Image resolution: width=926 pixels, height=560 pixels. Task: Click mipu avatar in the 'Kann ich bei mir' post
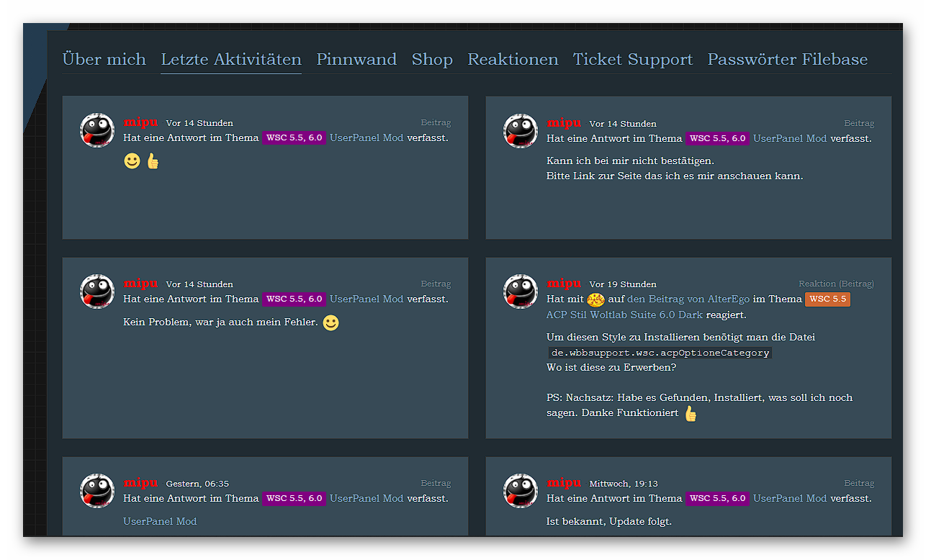click(x=521, y=131)
